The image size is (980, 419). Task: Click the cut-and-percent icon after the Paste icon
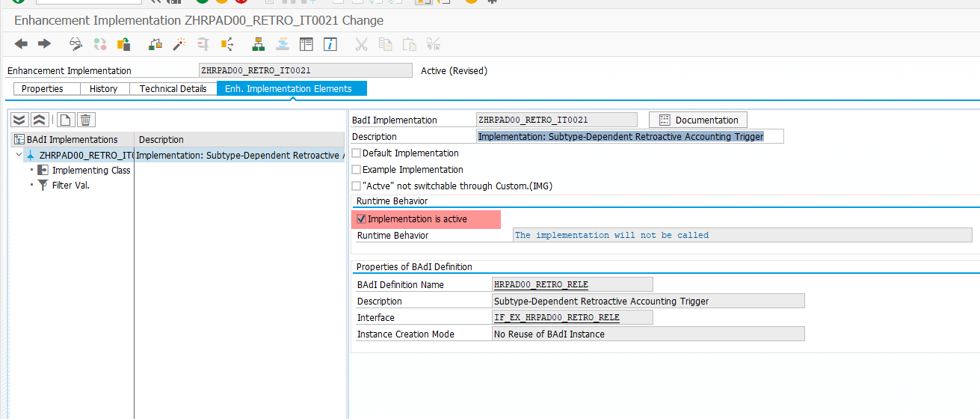tap(434, 44)
